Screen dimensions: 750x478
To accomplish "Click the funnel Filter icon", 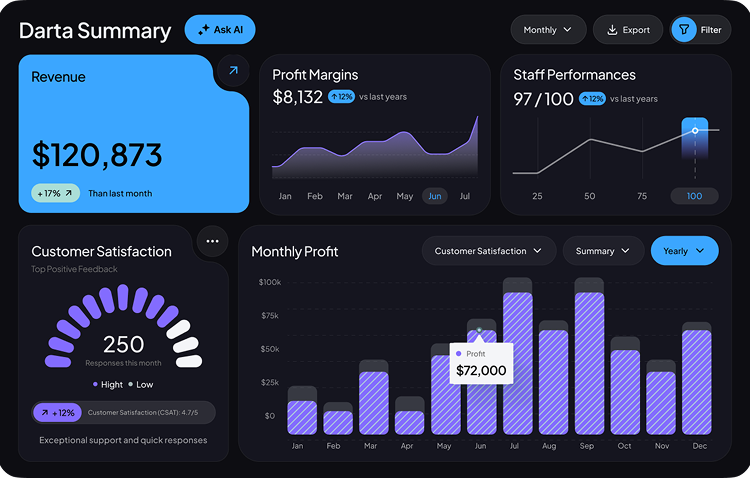I will (684, 30).
